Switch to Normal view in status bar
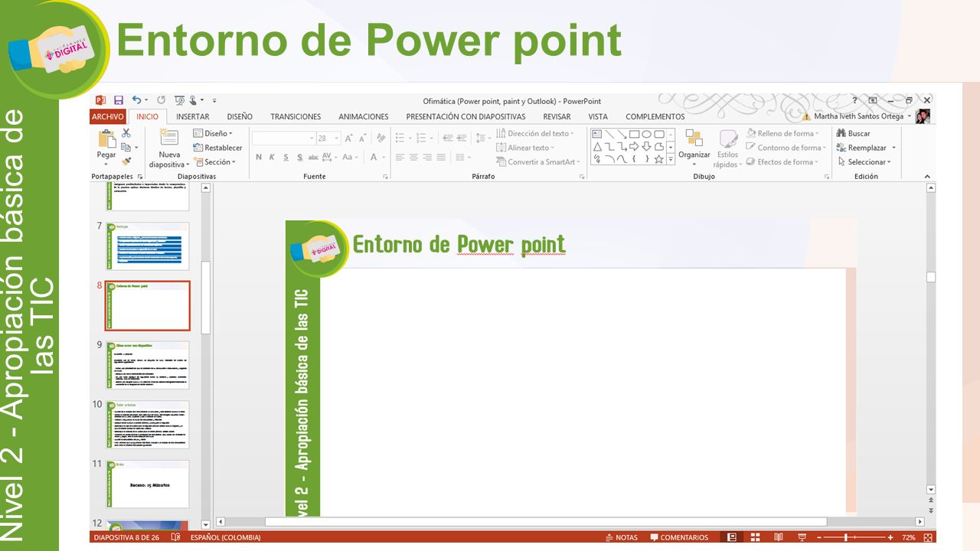 (x=732, y=537)
